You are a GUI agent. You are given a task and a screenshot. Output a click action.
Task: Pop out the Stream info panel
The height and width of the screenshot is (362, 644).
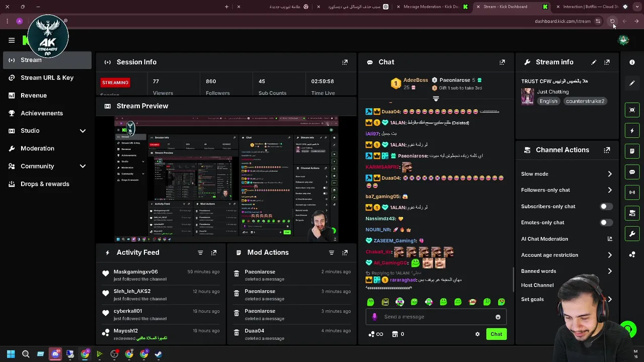(607, 62)
